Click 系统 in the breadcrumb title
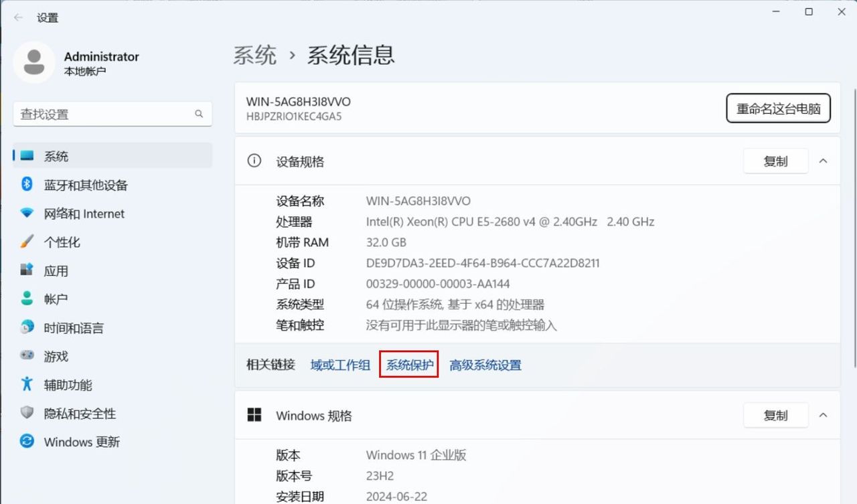The height and width of the screenshot is (504, 857). tap(255, 55)
